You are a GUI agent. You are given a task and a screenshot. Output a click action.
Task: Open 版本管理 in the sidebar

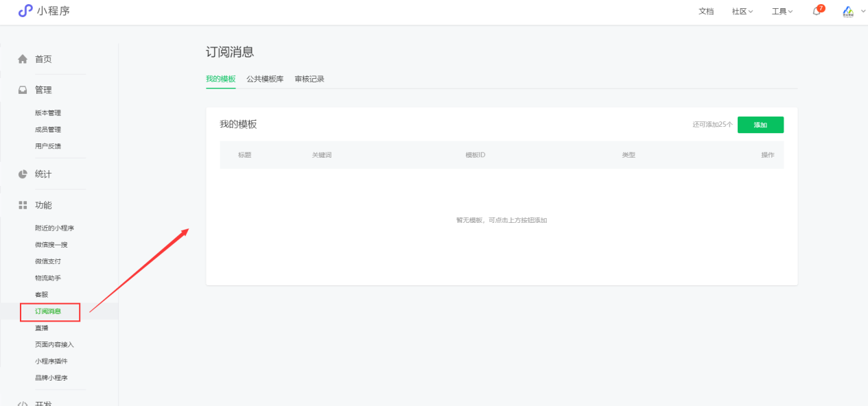pos(48,113)
